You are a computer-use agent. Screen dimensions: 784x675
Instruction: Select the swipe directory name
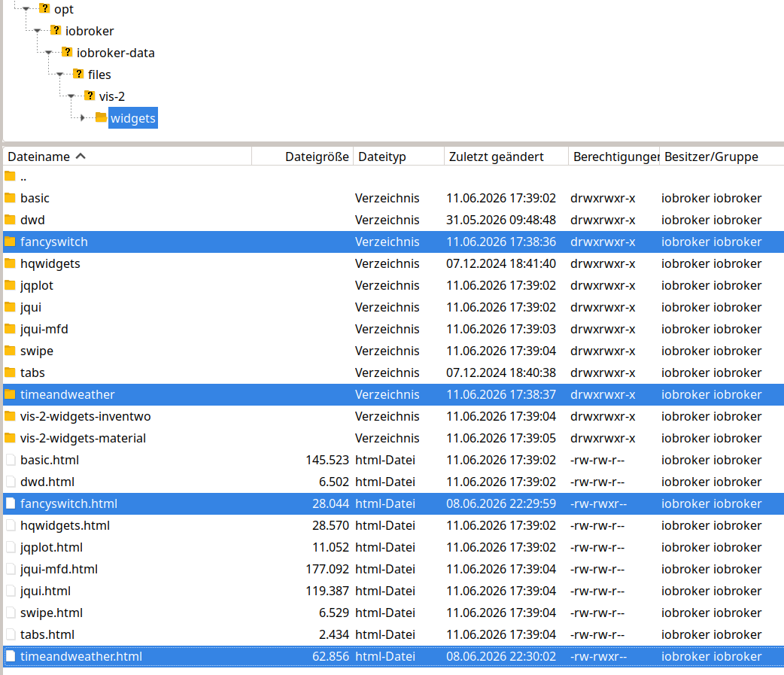click(x=37, y=351)
